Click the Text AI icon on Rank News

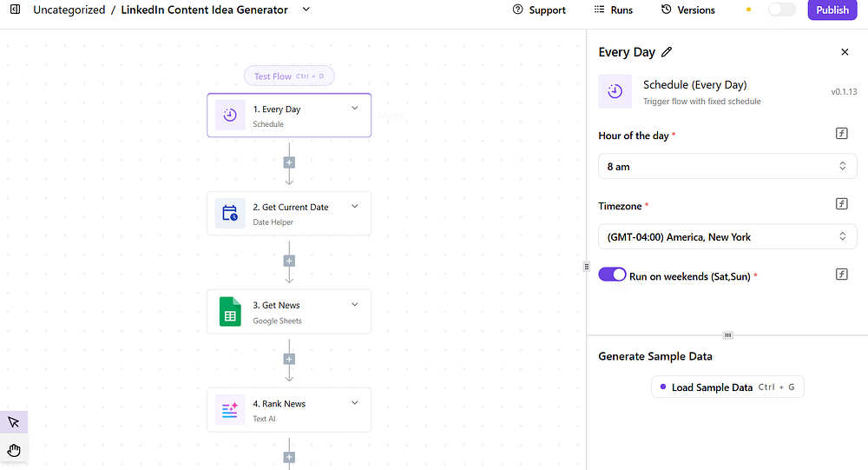[230, 410]
